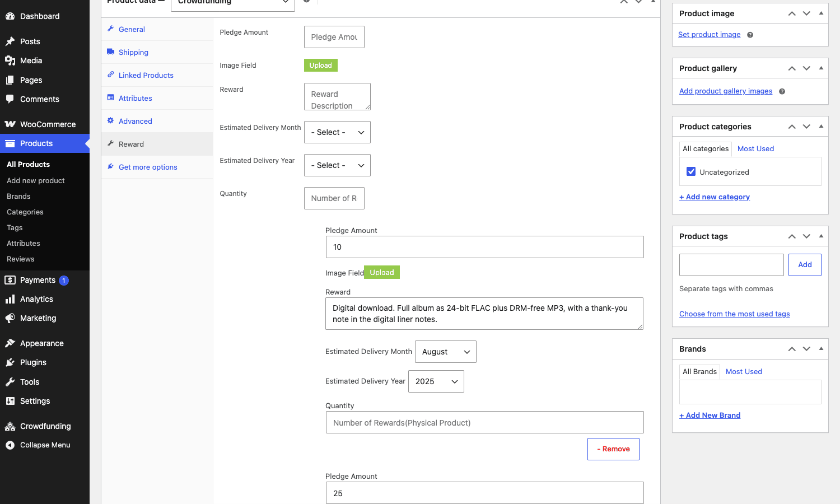Click Add New Brand link
840x504 pixels.
click(710, 416)
